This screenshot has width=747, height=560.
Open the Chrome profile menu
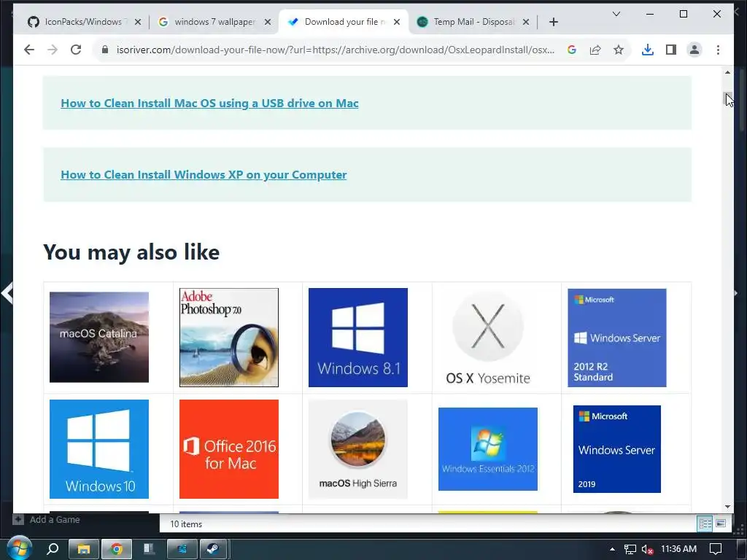[694, 50]
